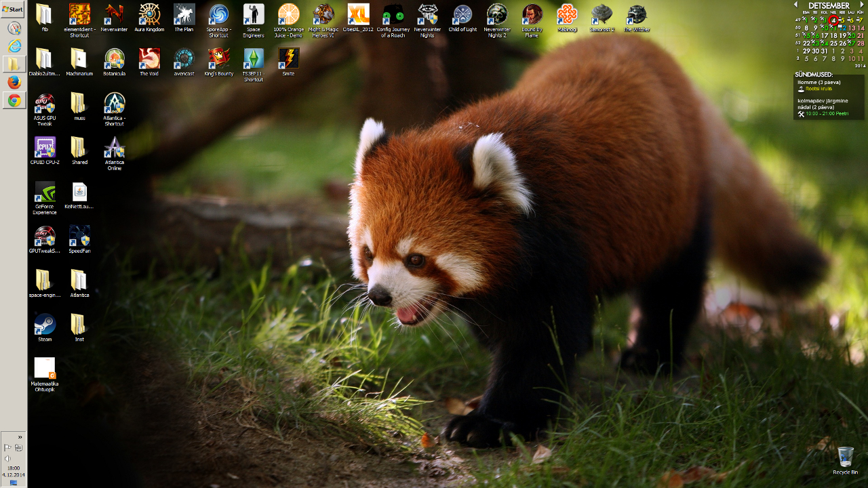This screenshot has width=868, height=488.
Task: Launch Neverwinter from the desktop
Action: 114,14
